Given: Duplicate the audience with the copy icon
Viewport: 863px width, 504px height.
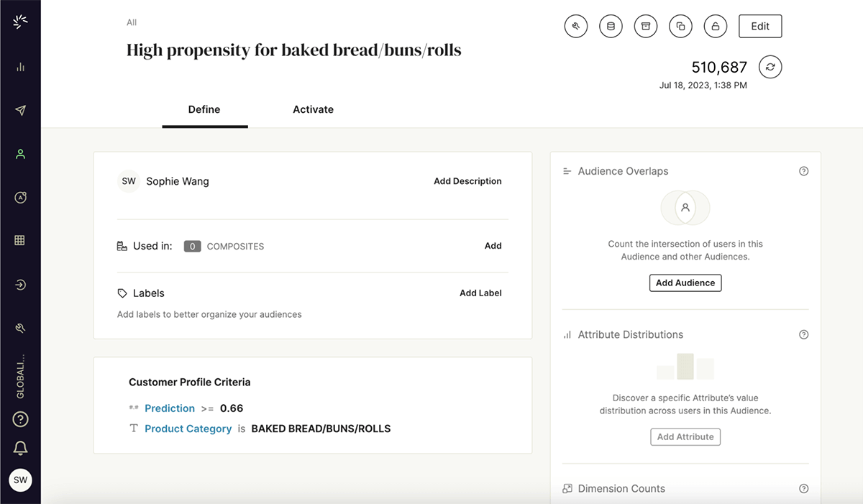Looking at the screenshot, I should (x=680, y=27).
